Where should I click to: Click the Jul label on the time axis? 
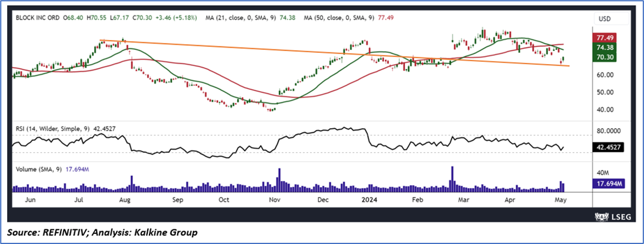pos(78,200)
